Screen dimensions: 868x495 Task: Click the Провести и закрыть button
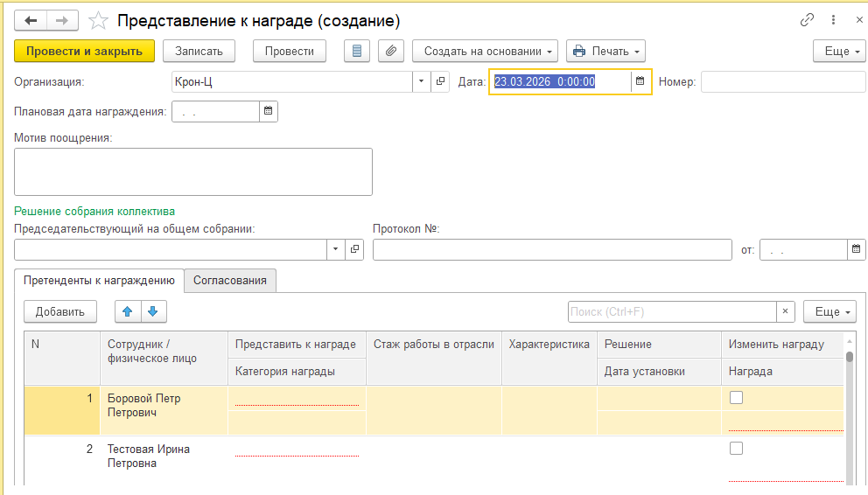pyautogui.click(x=84, y=51)
